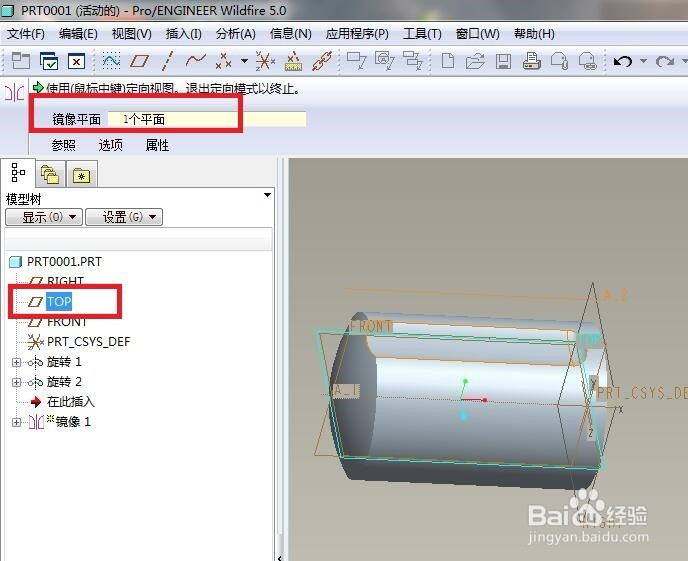Viewport: 688px width, 561px height.
Task: Collapse the navigator panel arrow
Action: pyautogui.click(x=280, y=557)
